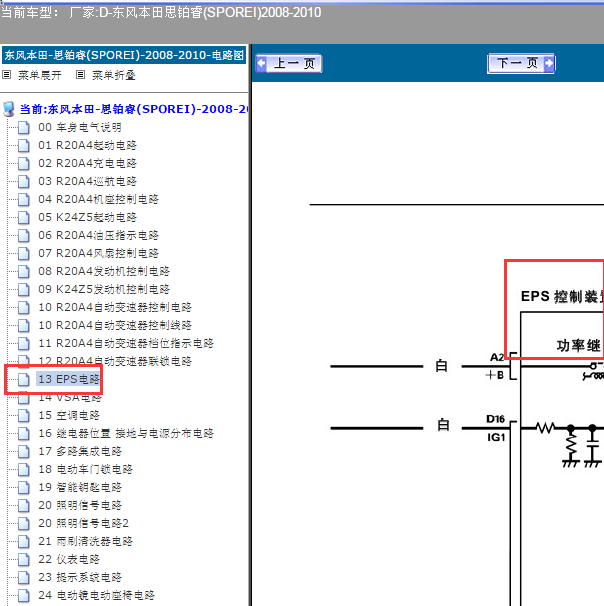This screenshot has height=606, width=604.
Task: Open 06 R20A4油压指示电路
Action: tap(99, 235)
